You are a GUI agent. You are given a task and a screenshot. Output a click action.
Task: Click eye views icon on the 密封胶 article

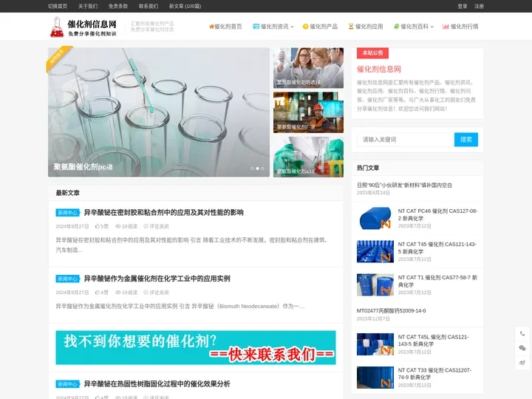(x=117, y=226)
